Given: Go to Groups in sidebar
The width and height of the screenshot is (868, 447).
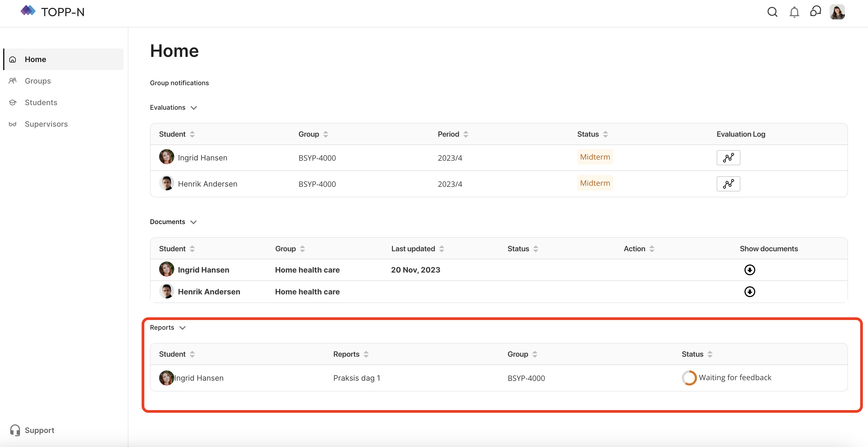Looking at the screenshot, I should [x=38, y=81].
